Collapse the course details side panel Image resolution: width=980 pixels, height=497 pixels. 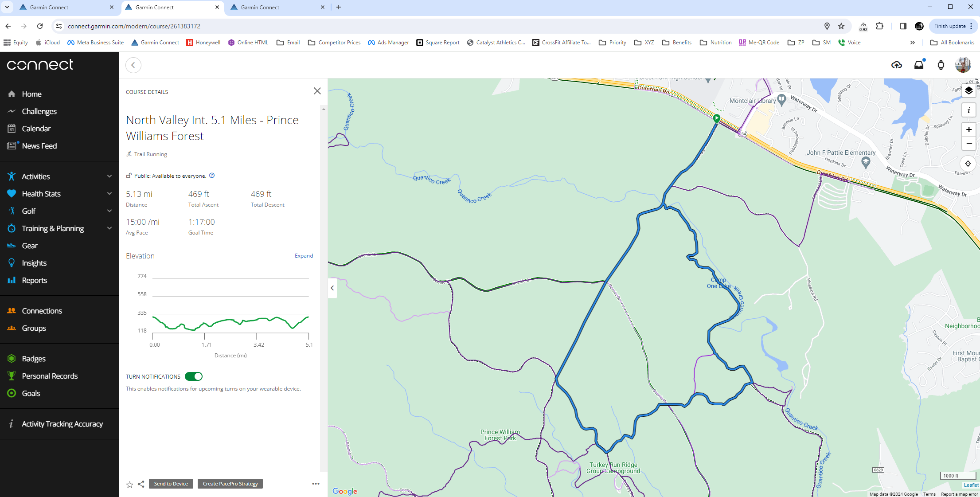point(332,288)
